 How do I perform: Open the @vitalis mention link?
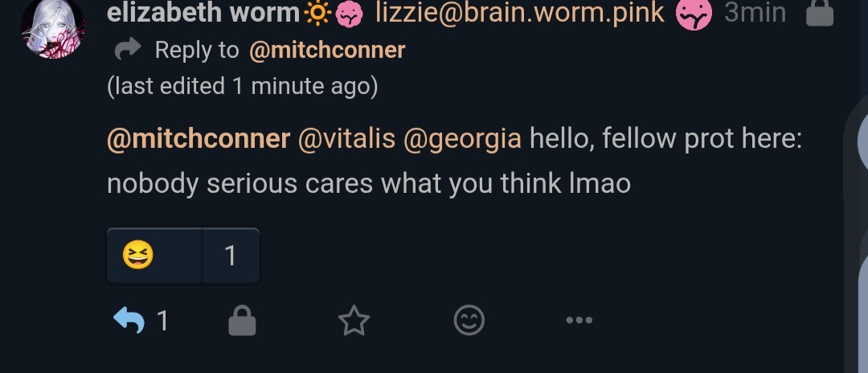346,138
